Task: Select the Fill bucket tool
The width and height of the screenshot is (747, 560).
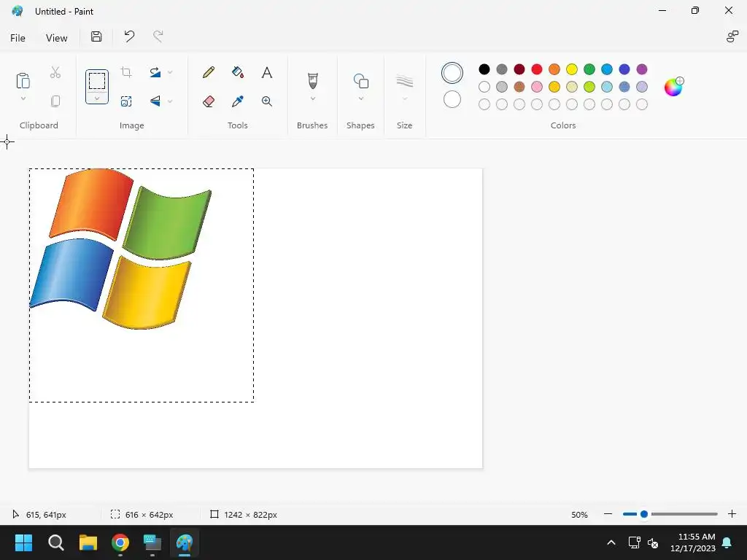Action: pos(238,72)
